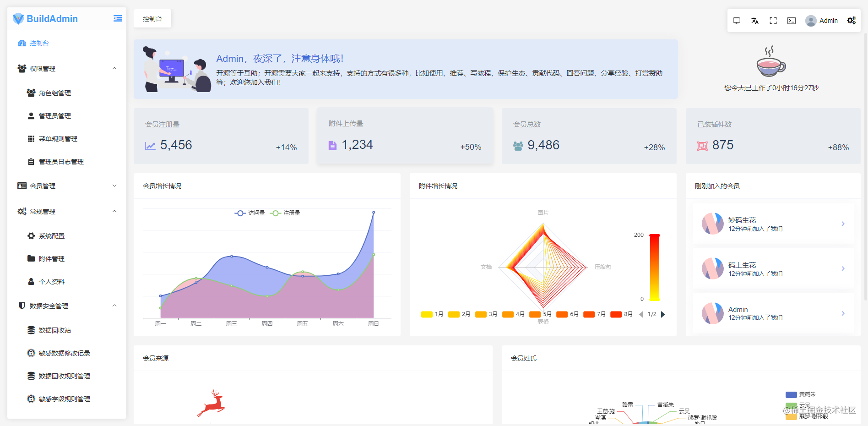Toggle 3月 legend in radar chart
Image resolution: width=868 pixels, height=426 pixels.
click(486, 314)
